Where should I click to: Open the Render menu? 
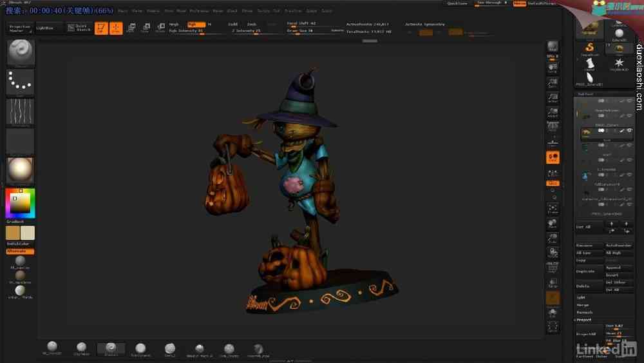218,11
